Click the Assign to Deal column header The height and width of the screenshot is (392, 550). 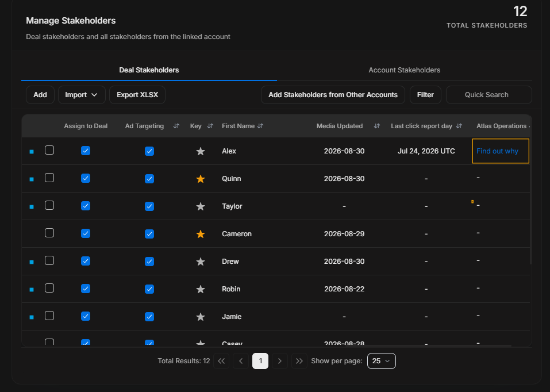pyautogui.click(x=86, y=126)
